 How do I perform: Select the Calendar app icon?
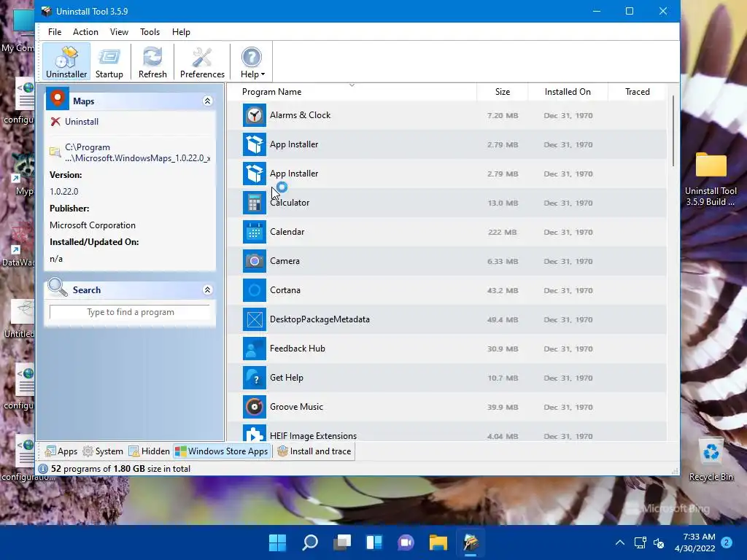[255, 232]
